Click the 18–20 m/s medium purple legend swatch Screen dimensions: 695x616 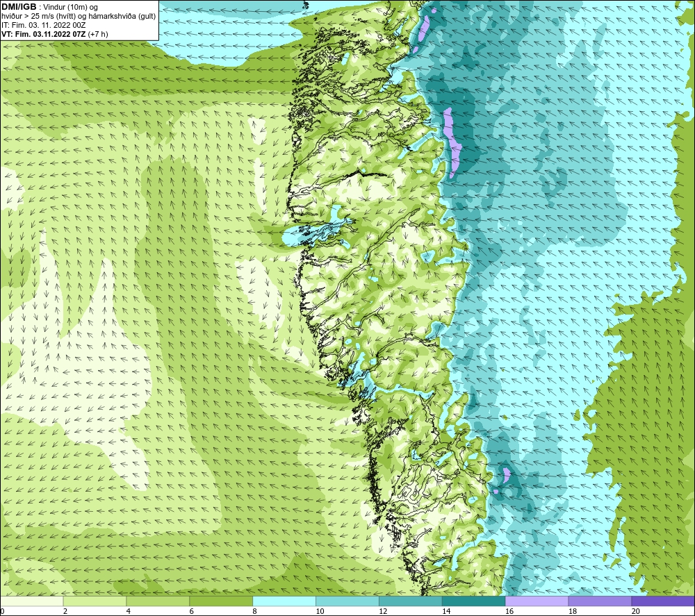pos(600,601)
